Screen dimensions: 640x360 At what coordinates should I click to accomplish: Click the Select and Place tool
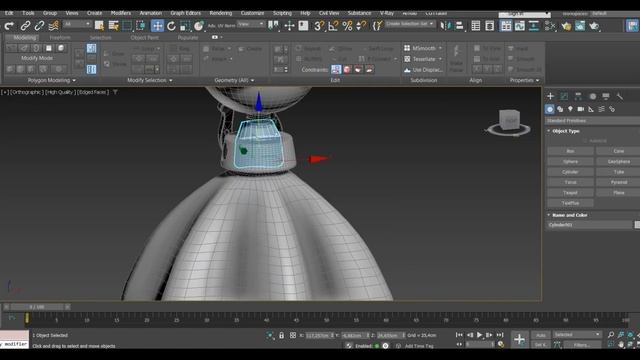click(x=199, y=26)
